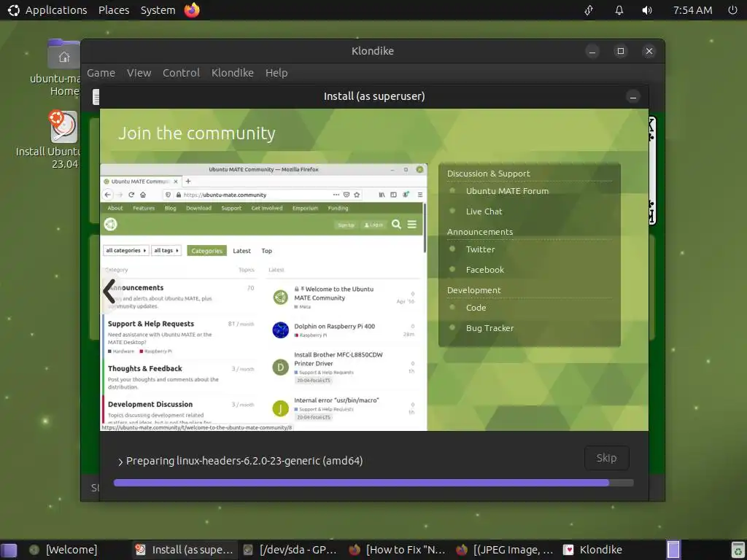Click back arrow in slideshow browser
The image size is (747, 560).
pos(108,195)
